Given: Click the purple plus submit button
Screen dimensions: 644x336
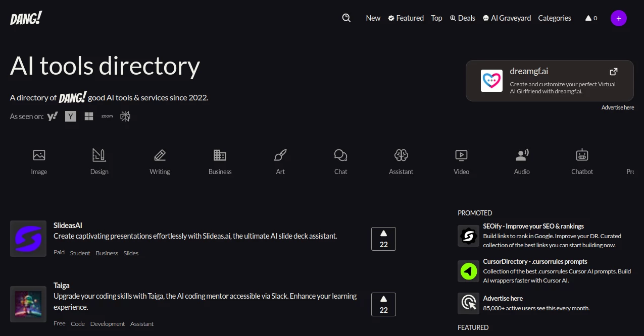Looking at the screenshot, I should coord(619,18).
